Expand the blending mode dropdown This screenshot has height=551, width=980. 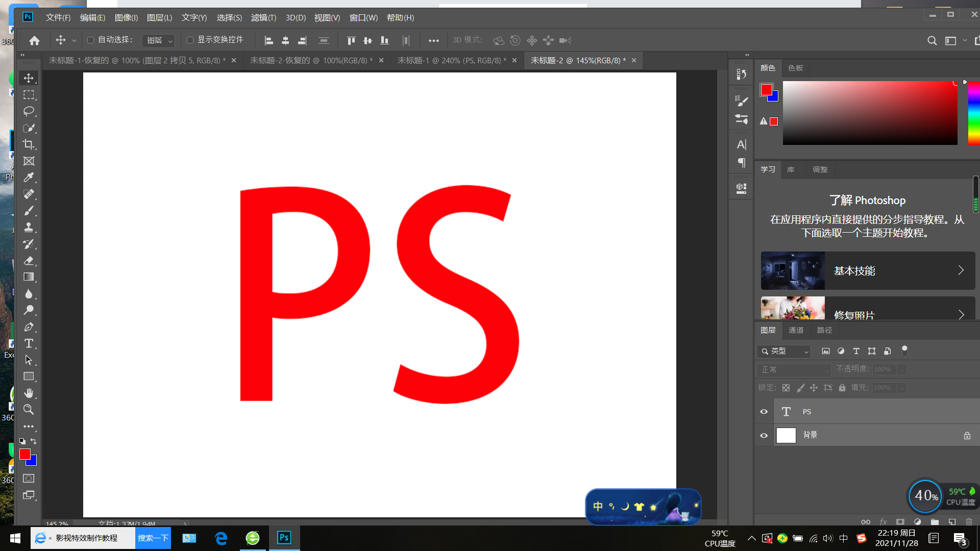(794, 369)
